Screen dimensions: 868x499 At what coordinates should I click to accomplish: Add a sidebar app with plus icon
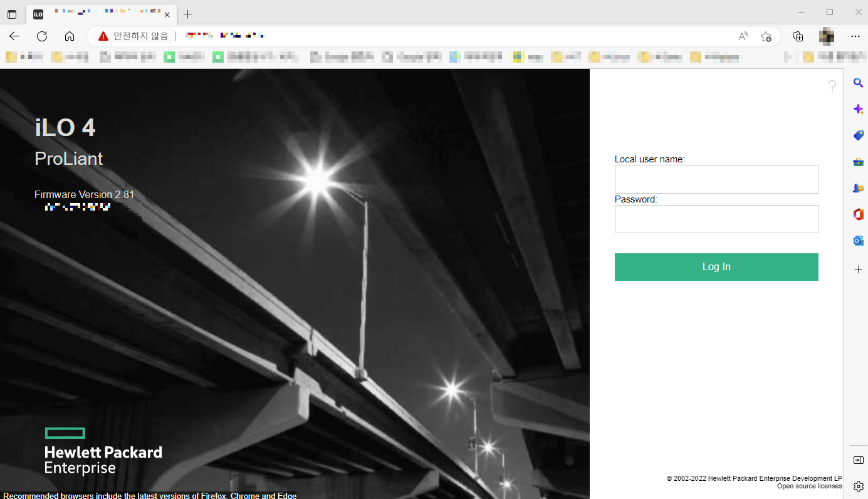[x=859, y=269]
